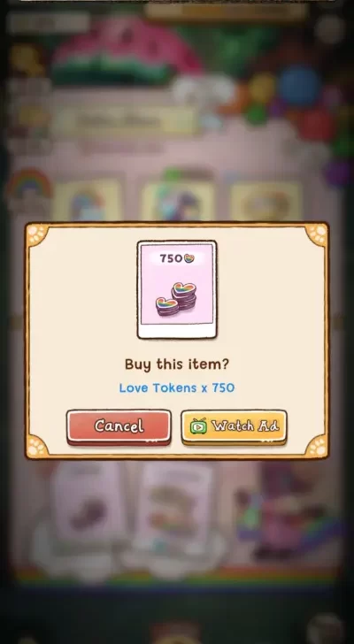Tap the blurred yellow shop title banner

pyautogui.click(x=125, y=121)
